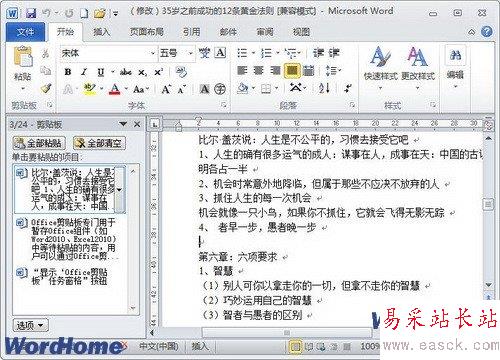
Task: Click the Increase Indent icon
Action: (334, 53)
